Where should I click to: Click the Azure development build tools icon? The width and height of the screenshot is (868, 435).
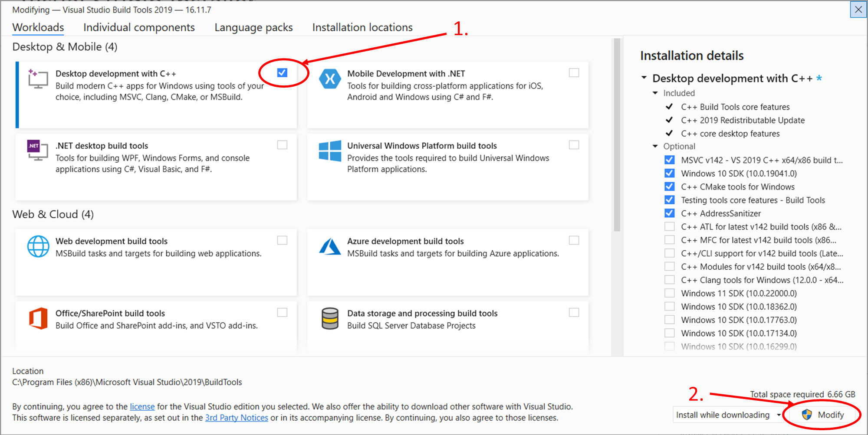coord(330,246)
